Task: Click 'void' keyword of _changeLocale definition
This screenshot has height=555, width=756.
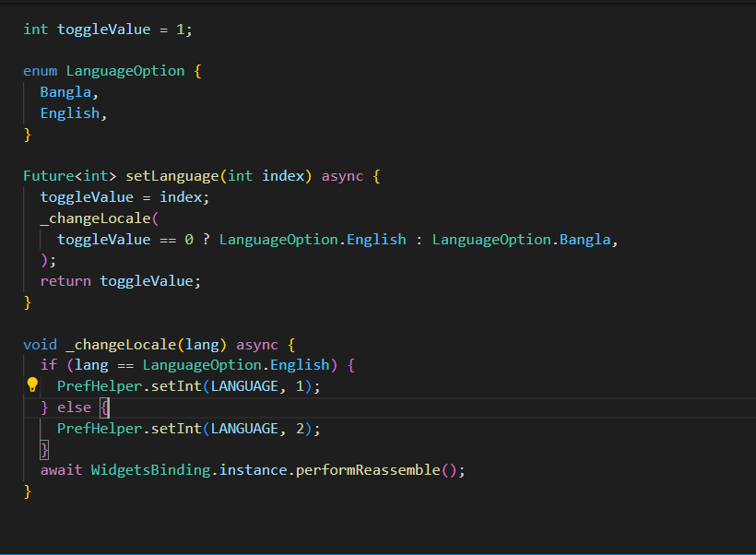Action: pyautogui.click(x=40, y=345)
